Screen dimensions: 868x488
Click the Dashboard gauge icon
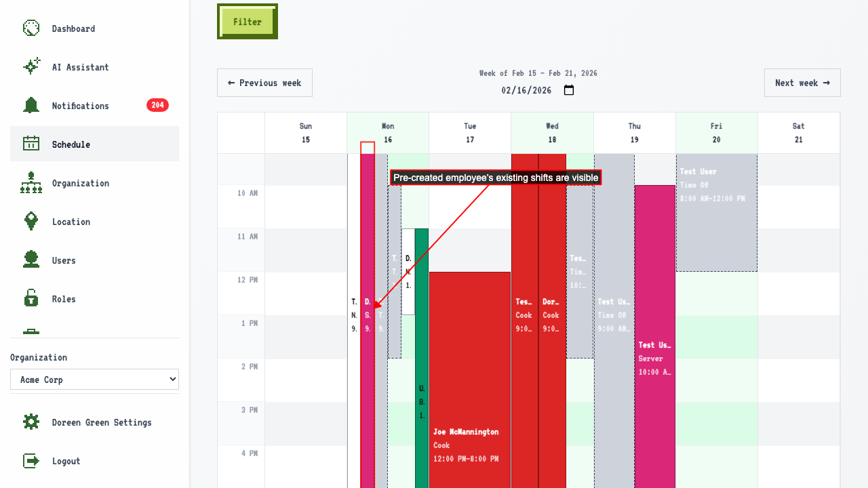point(31,28)
